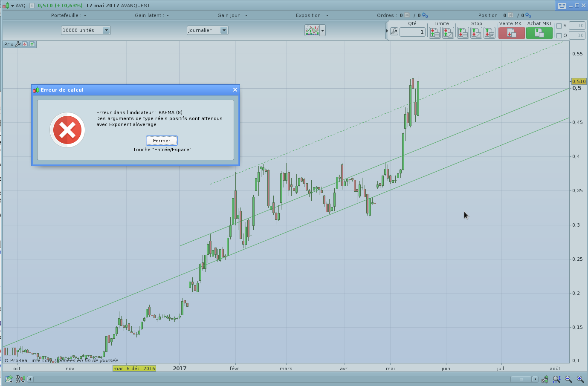
Task: Click Fermer in the error dialog
Action: pyautogui.click(x=162, y=141)
